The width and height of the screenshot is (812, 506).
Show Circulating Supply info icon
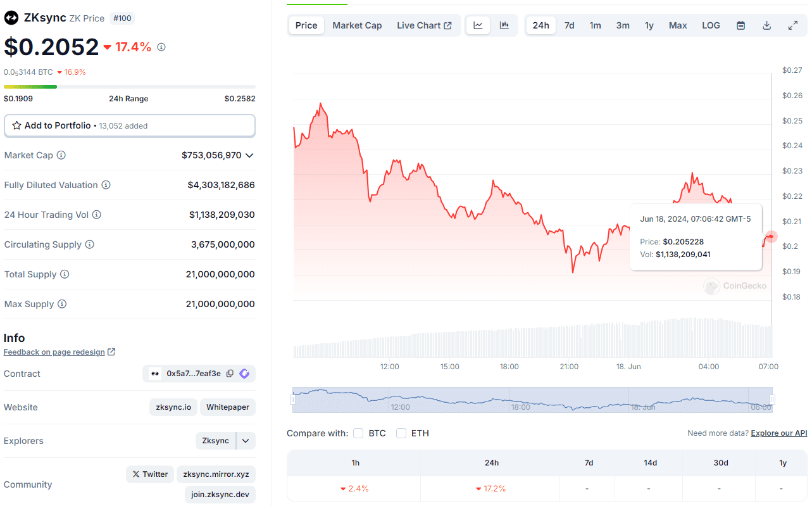coord(90,244)
